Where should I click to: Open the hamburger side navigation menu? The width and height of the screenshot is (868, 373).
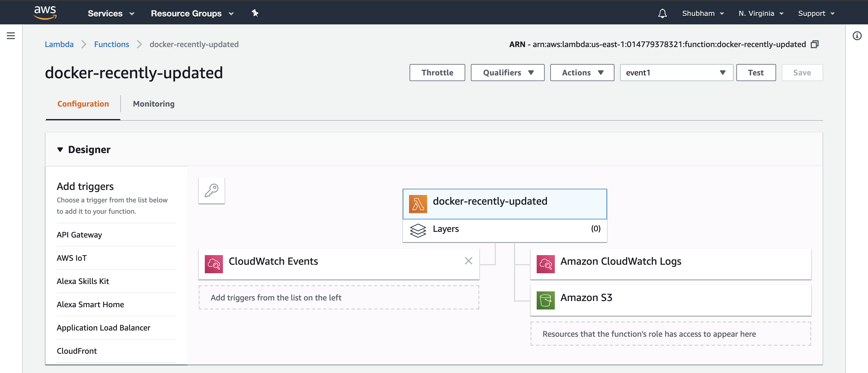click(11, 36)
